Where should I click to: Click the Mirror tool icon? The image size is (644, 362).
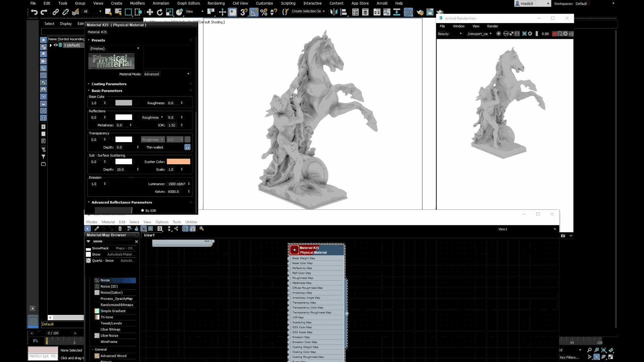click(333, 12)
